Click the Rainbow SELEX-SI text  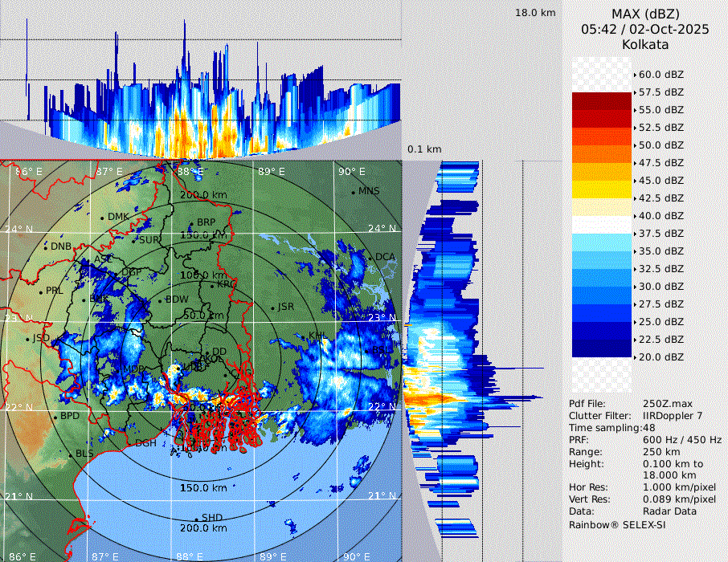[x=617, y=524]
